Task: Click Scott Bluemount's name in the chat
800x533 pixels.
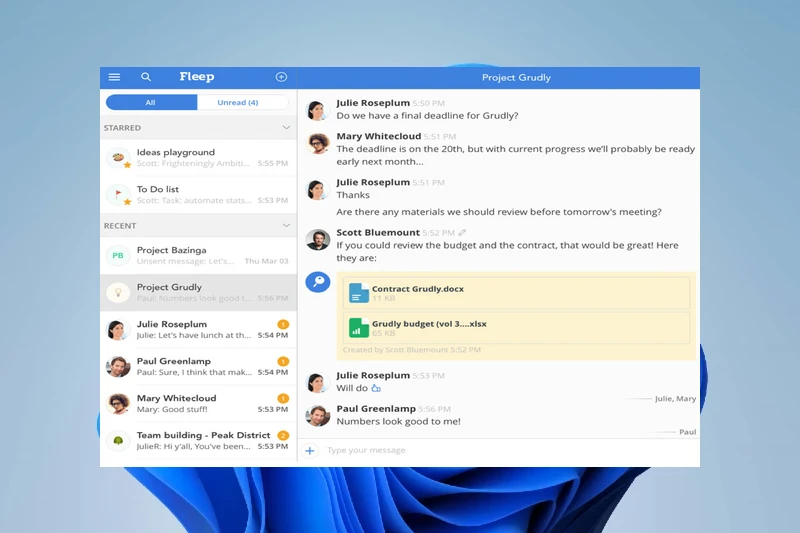Action: click(x=378, y=233)
